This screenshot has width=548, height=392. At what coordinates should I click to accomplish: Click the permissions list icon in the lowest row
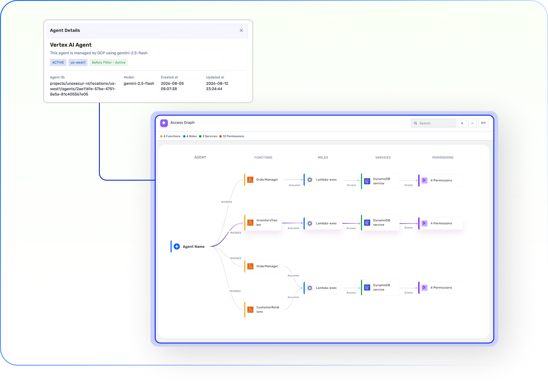point(424,287)
